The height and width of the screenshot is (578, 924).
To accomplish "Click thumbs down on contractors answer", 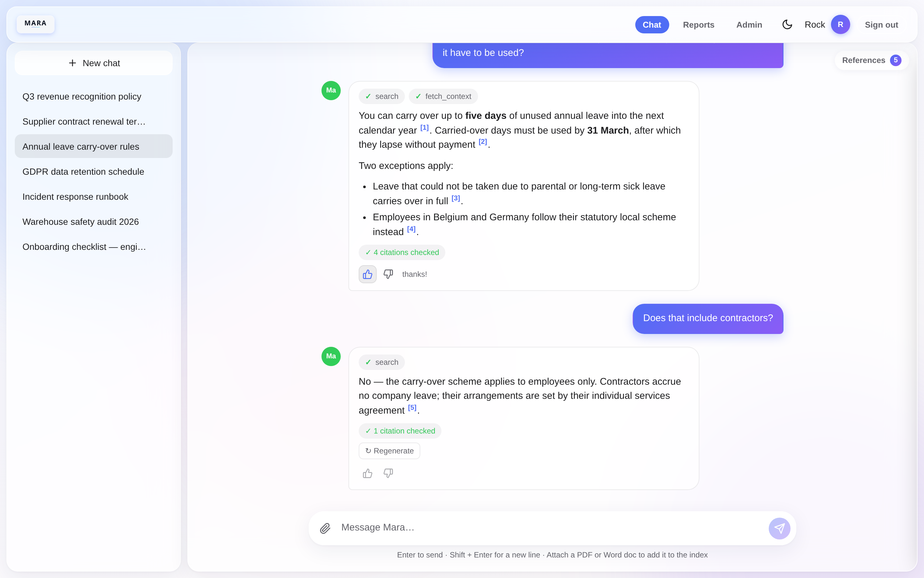I will click(388, 473).
